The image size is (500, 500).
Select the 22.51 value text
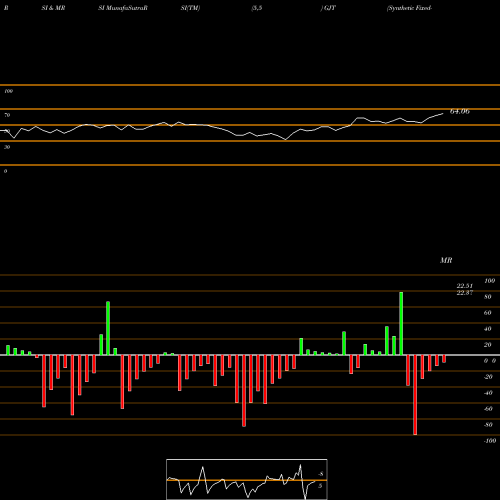coord(465,286)
